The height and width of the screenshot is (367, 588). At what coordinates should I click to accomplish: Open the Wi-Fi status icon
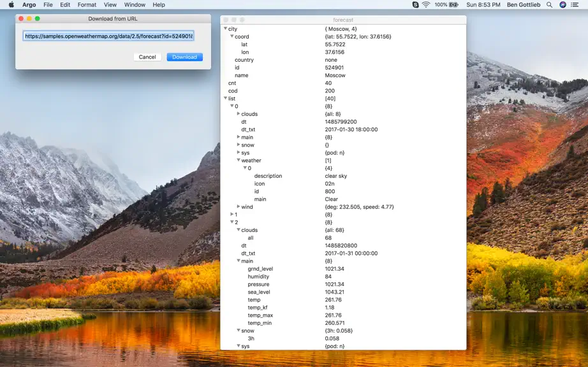pos(426,5)
